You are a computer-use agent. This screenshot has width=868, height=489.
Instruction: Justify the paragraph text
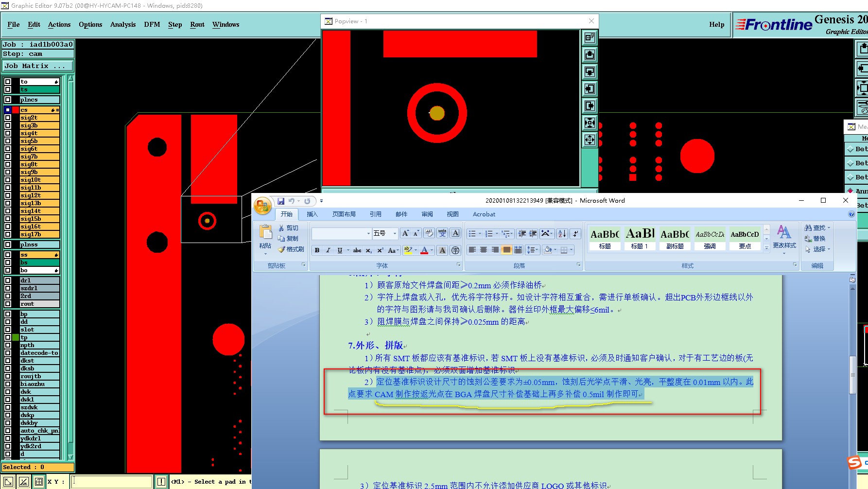tap(507, 250)
